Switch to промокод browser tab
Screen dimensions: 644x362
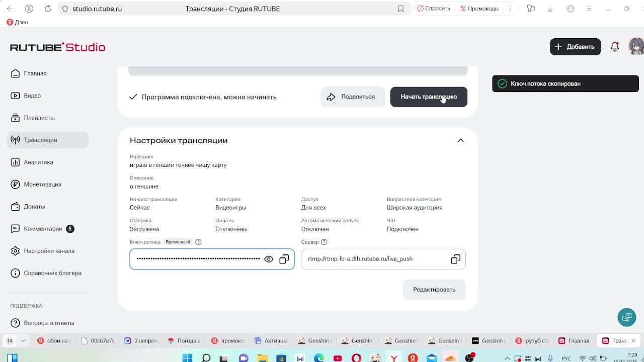228,341
